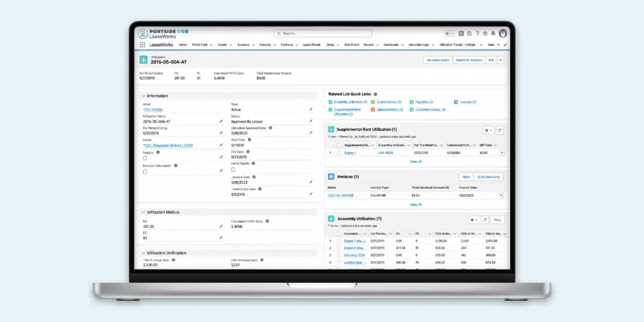This screenshot has height=322, width=644.
Task: Click the Edit record button
Action: tap(491, 60)
